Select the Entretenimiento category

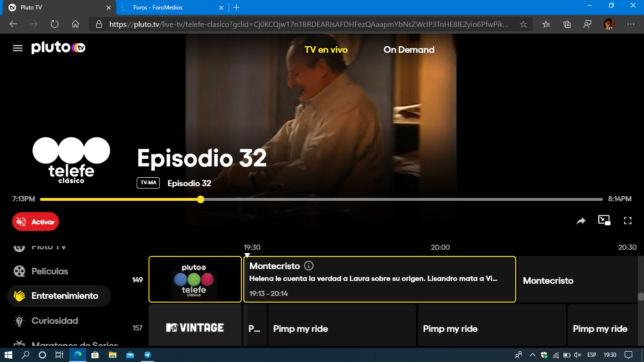[59, 296]
